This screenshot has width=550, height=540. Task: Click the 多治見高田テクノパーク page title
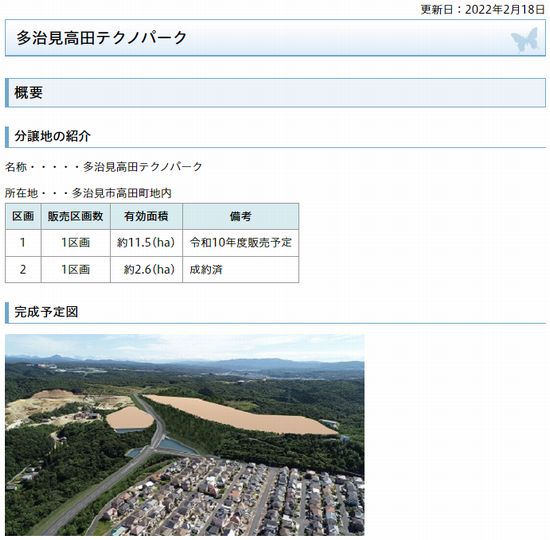click(102, 38)
